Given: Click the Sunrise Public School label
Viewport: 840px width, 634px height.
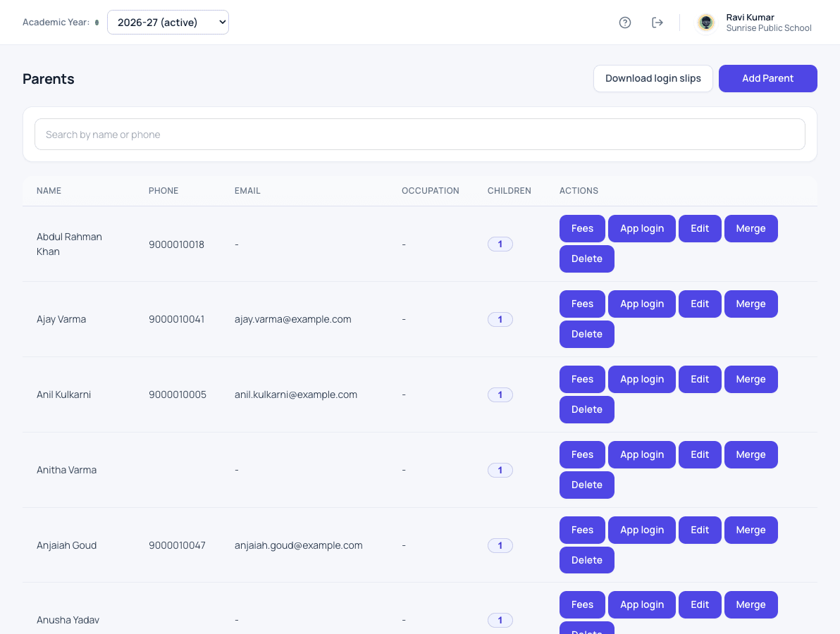Looking at the screenshot, I should pos(769,28).
